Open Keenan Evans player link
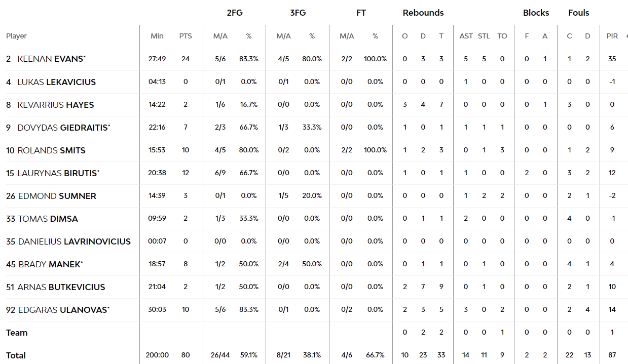The image size is (628, 364). (x=50, y=59)
